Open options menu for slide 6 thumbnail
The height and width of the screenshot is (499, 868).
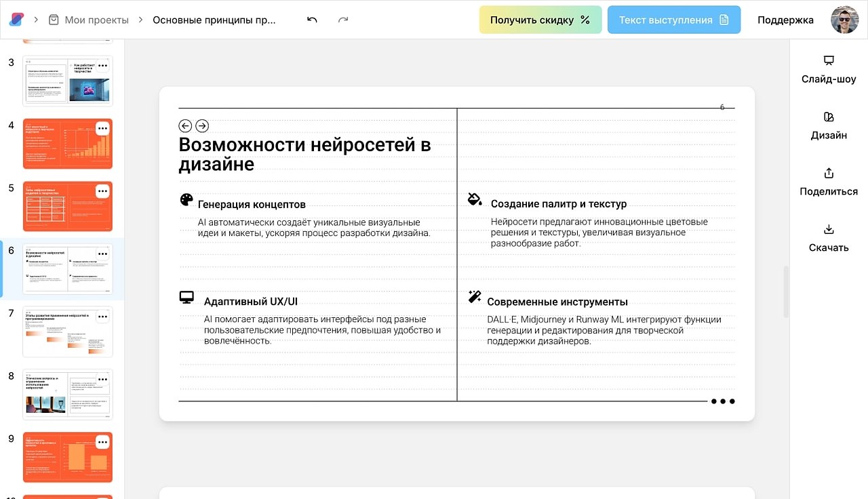coord(102,254)
